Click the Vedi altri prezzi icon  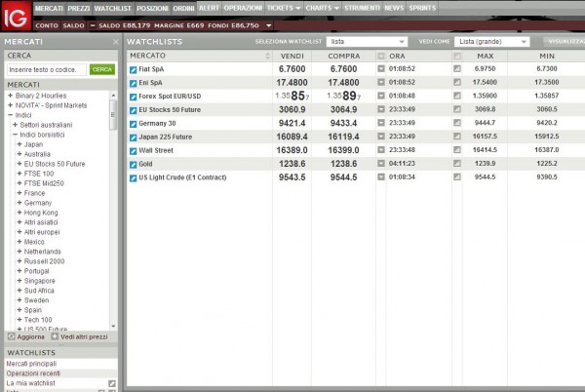tap(55, 336)
